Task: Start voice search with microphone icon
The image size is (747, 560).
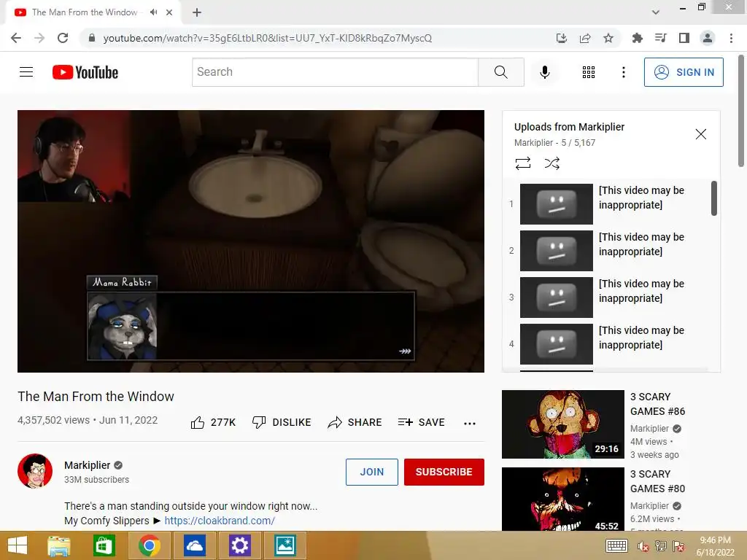Action: point(545,72)
